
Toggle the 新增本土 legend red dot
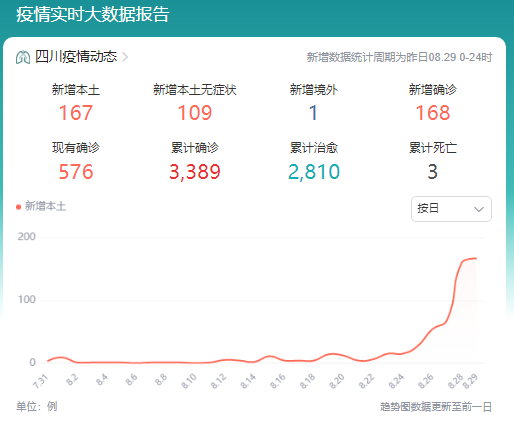[x=19, y=207]
